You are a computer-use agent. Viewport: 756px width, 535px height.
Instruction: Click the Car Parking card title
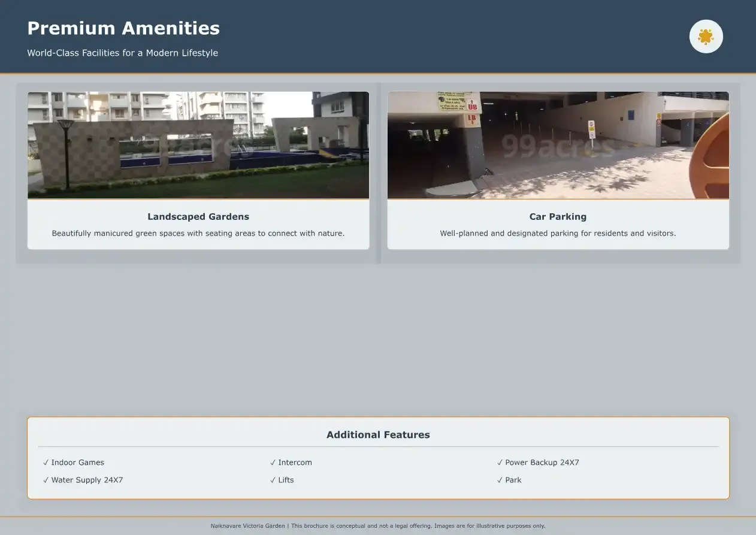tap(558, 217)
